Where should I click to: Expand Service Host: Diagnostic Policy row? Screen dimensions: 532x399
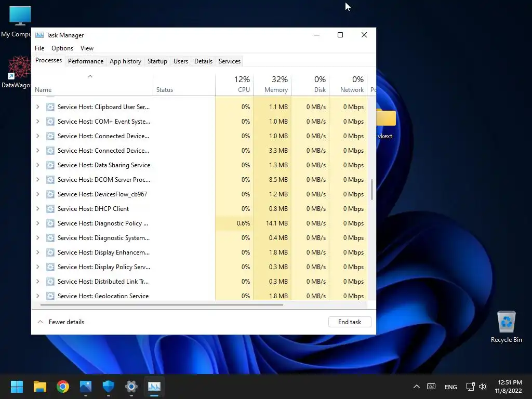pos(37,223)
